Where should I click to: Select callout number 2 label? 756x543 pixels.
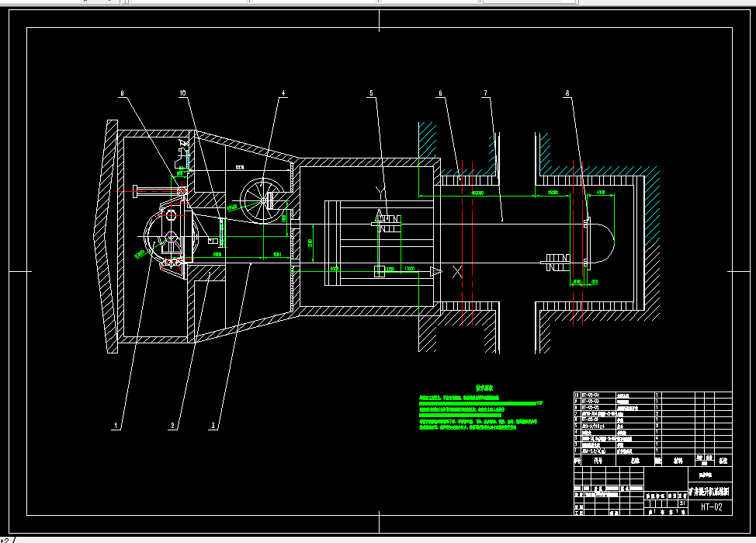tap(172, 426)
